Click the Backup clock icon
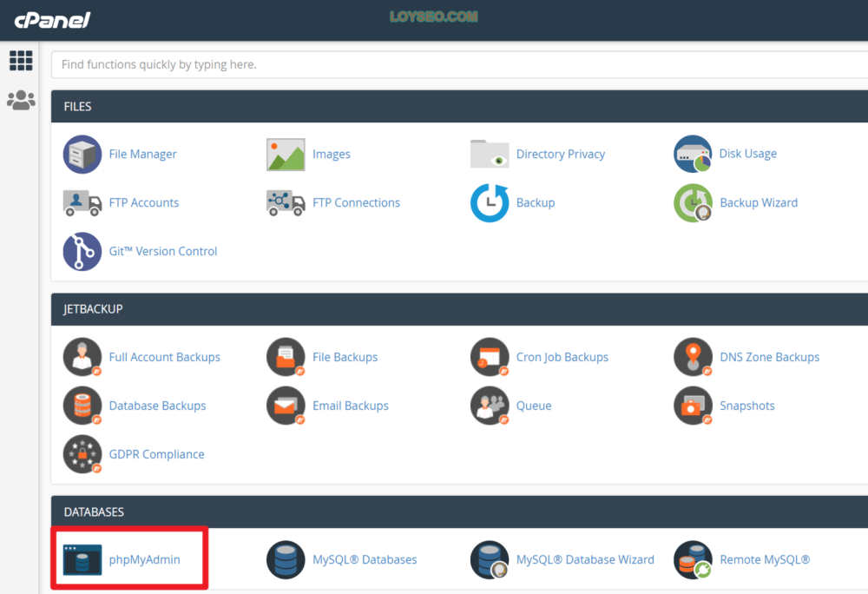 click(490, 202)
